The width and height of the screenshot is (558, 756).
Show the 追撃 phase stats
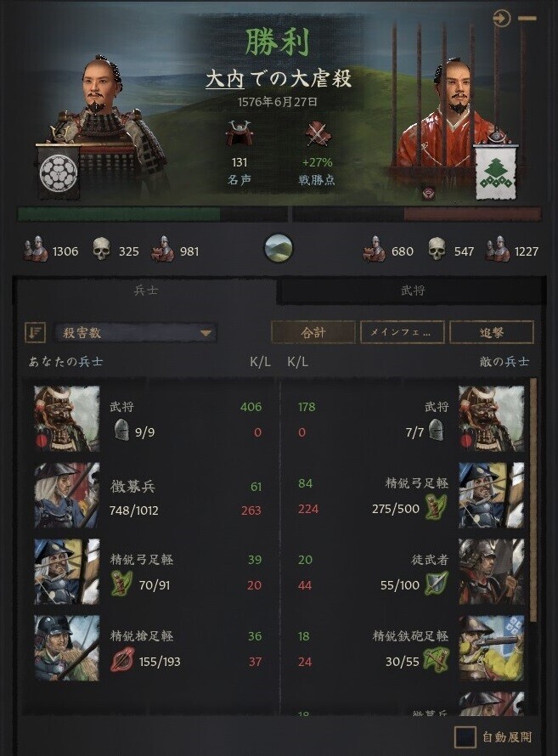pos(492,332)
